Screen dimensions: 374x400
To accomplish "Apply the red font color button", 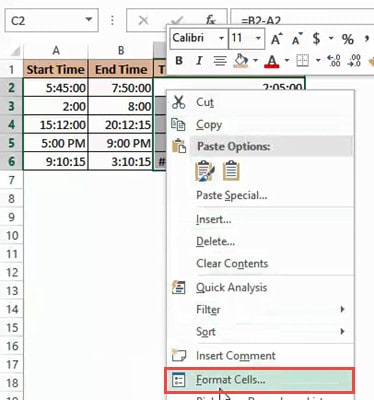I will pos(272,61).
